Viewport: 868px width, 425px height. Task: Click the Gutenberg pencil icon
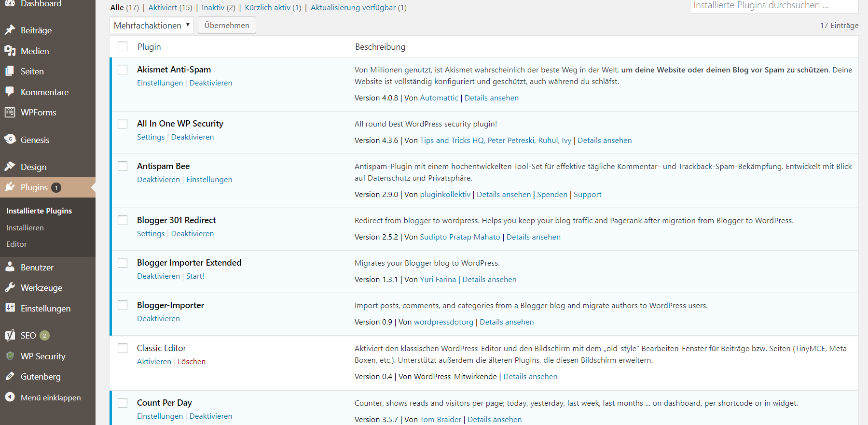pos(10,376)
